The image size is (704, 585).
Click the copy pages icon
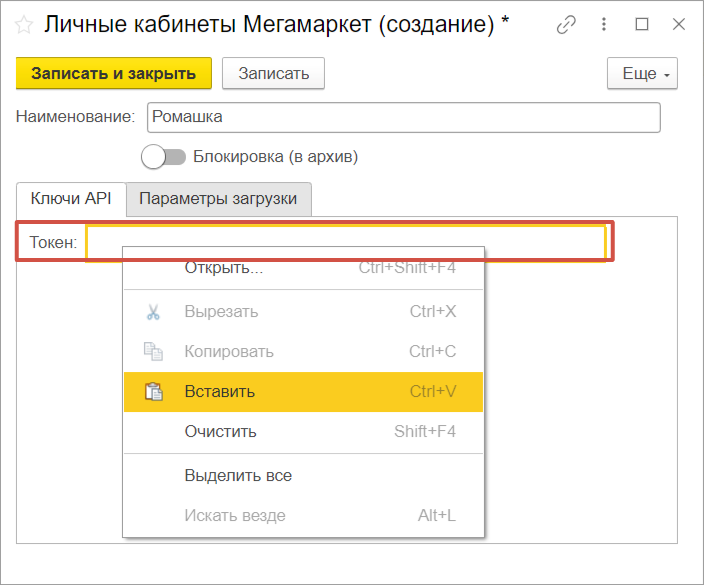153,352
